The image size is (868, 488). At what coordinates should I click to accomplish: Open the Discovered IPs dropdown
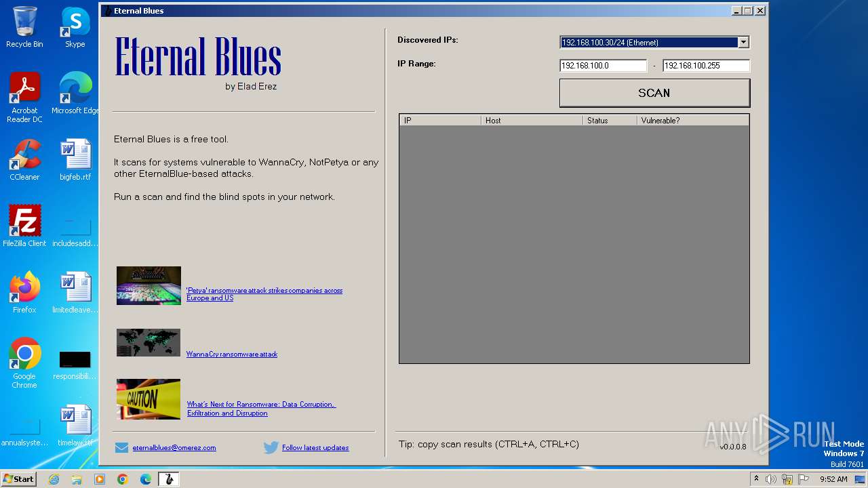tap(743, 42)
